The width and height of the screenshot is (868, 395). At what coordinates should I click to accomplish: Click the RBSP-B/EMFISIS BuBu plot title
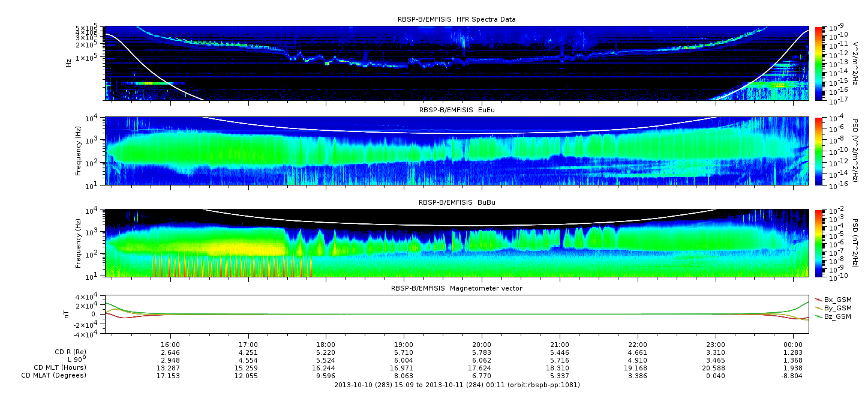pyautogui.click(x=456, y=203)
